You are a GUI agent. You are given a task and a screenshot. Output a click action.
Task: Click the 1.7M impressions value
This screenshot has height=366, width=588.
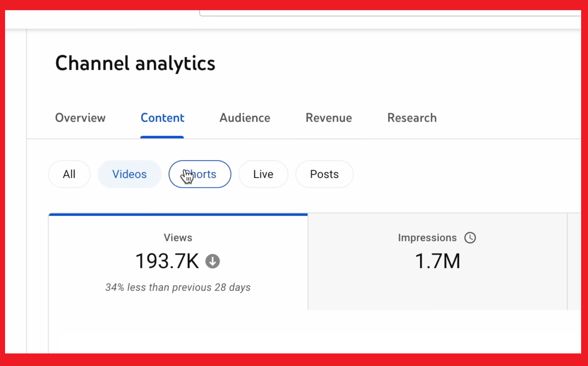[x=437, y=261]
